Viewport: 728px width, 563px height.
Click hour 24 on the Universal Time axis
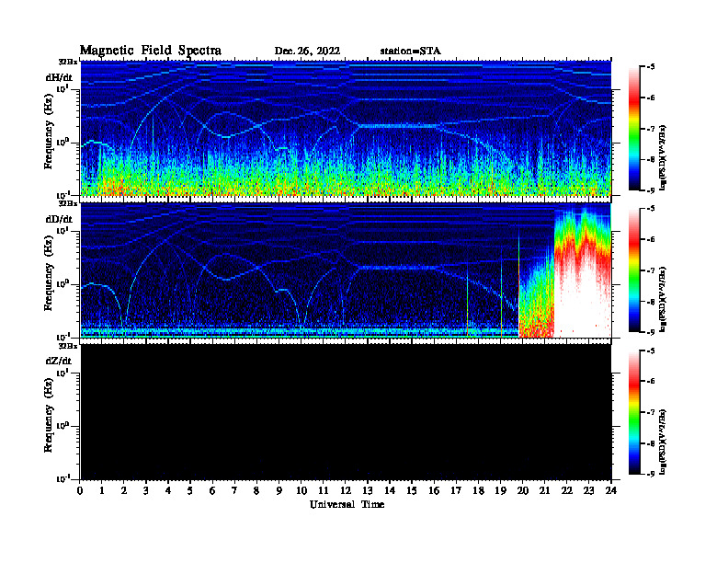click(x=611, y=490)
